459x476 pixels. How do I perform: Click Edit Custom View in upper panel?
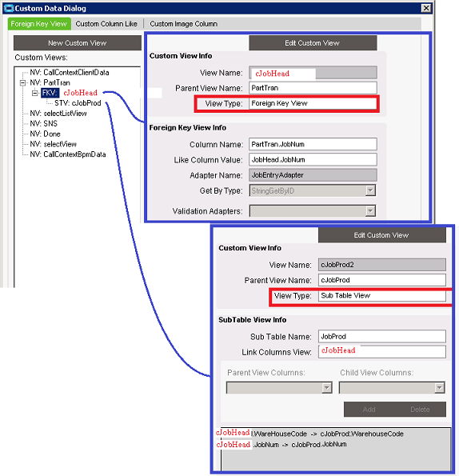pyautogui.click(x=313, y=43)
